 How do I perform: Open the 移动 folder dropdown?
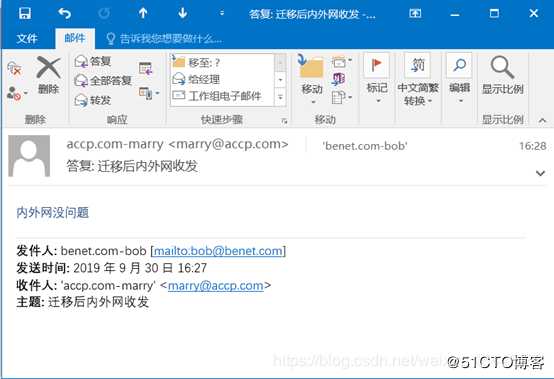[312, 79]
